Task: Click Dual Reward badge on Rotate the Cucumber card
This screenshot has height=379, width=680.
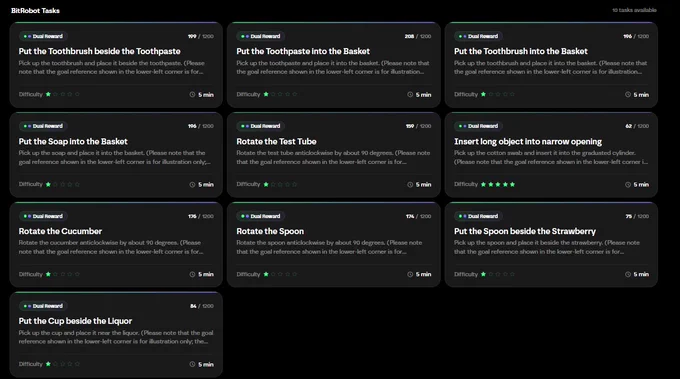Action: [43, 216]
